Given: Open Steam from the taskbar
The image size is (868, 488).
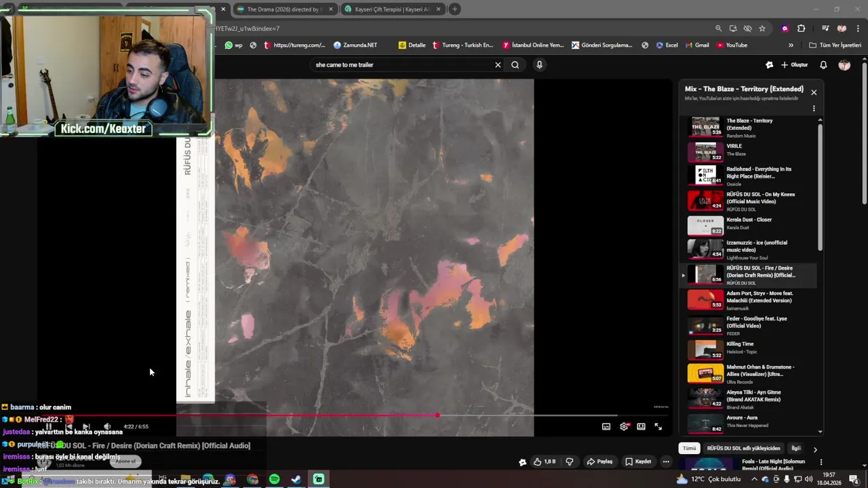Looking at the screenshot, I should [296, 479].
